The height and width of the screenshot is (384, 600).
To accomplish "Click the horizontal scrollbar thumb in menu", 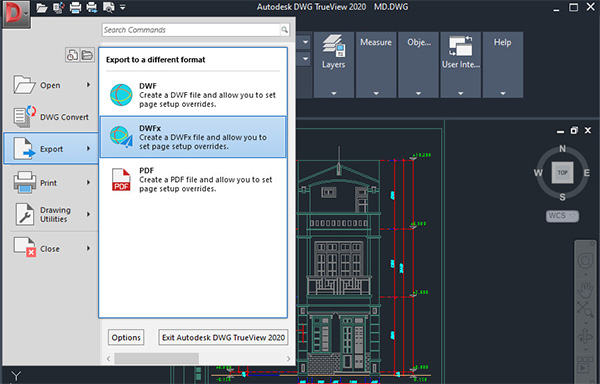I will tap(157, 358).
